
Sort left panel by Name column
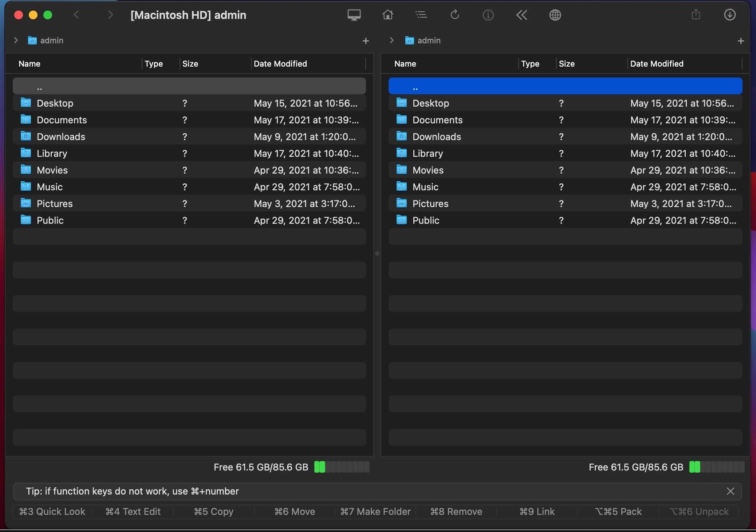(29, 64)
